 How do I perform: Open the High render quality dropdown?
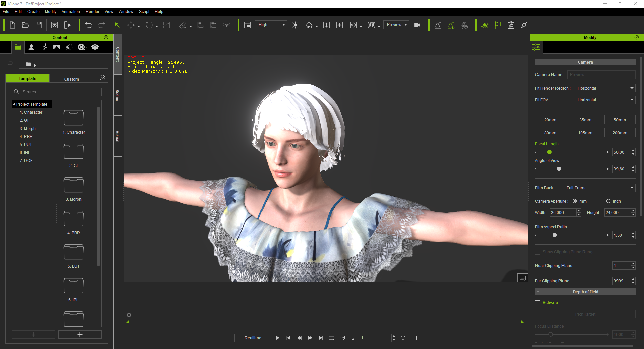point(271,25)
